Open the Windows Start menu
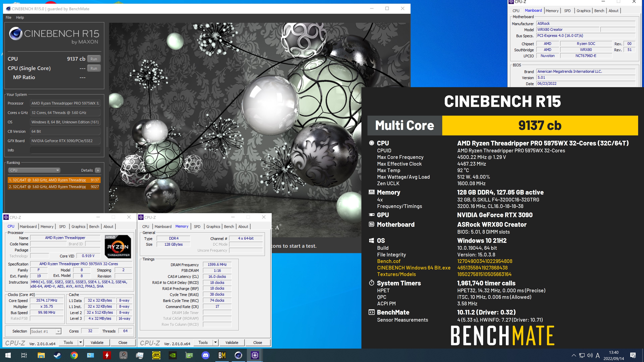The image size is (644, 362). 8,355
